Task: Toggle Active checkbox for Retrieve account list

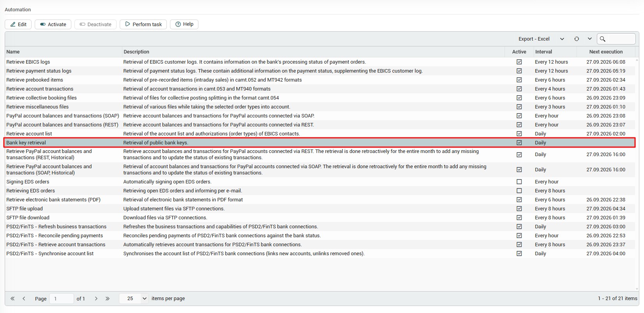Action: tap(519, 134)
